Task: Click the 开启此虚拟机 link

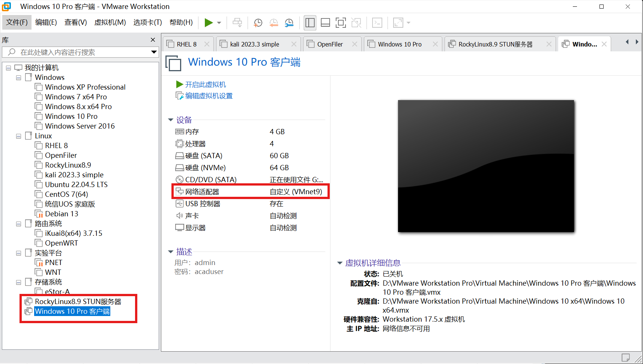Action: click(x=205, y=85)
